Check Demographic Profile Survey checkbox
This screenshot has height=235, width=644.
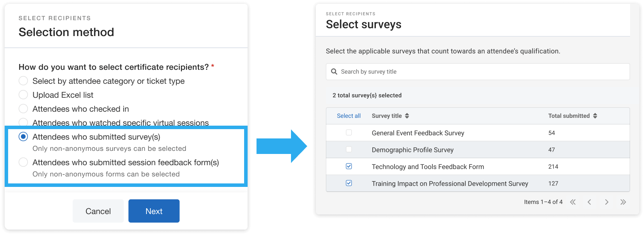coord(349,150)
